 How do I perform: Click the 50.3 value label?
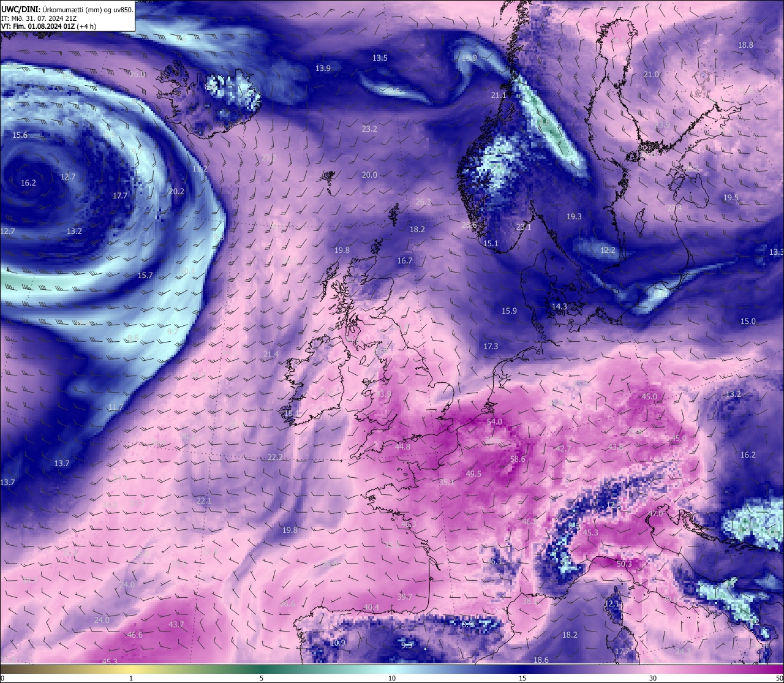pos(624,564)
